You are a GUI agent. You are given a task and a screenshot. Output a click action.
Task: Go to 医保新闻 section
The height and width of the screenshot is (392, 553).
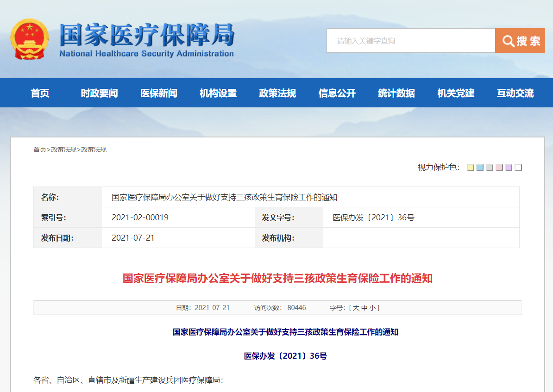pos(159,93)
